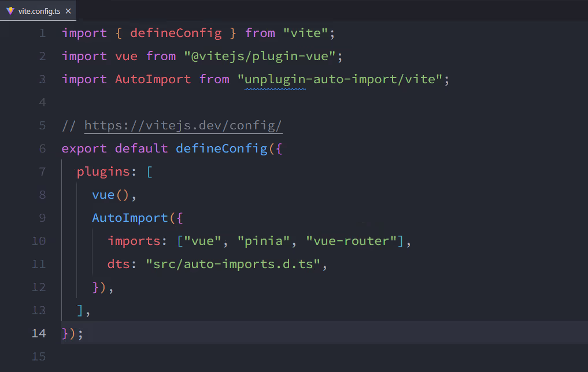Click the "pinia" string
Image resolution: width=588 pixels, height=372 pixels.
tap(264, 241)
